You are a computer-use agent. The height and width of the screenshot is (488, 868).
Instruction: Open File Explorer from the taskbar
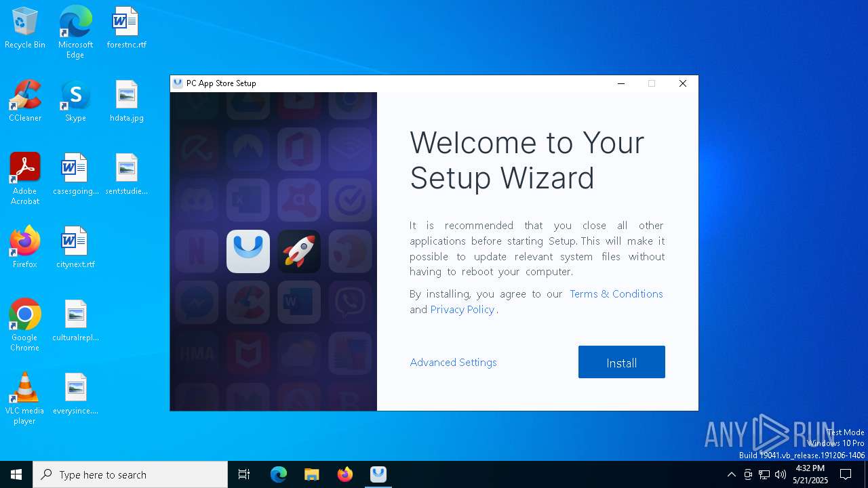click(x=312, y=474)
